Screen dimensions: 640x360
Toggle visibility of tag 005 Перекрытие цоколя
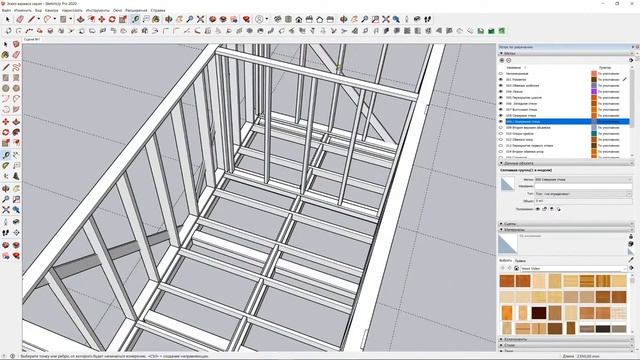click(501, 98)
